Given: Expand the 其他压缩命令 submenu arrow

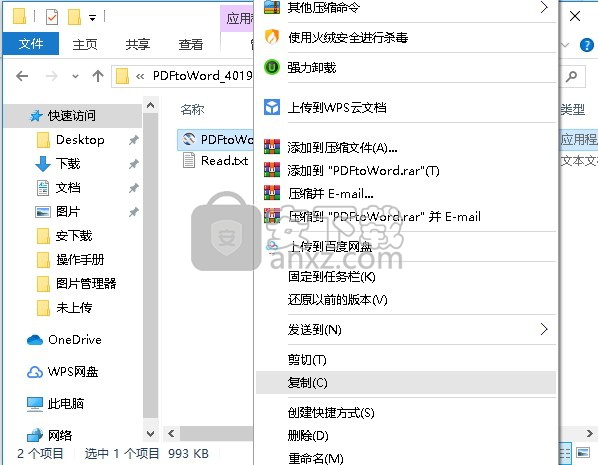Looking at the screenshot, I should tap(544, 7).
